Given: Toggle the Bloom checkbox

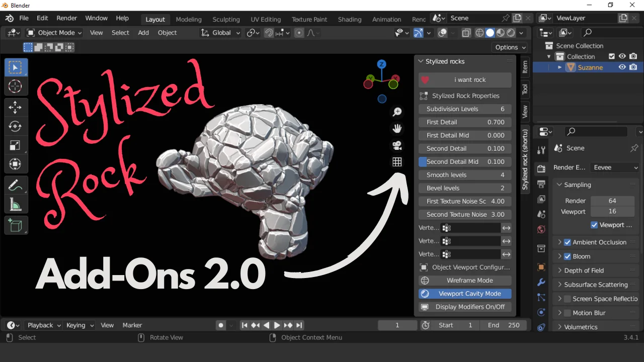Looking at the screenshot, I should [568, 256].
